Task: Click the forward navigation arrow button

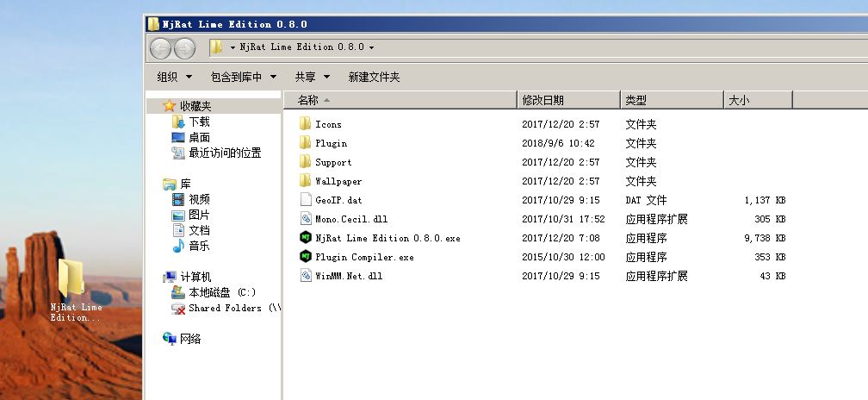Action: [185, 49]
